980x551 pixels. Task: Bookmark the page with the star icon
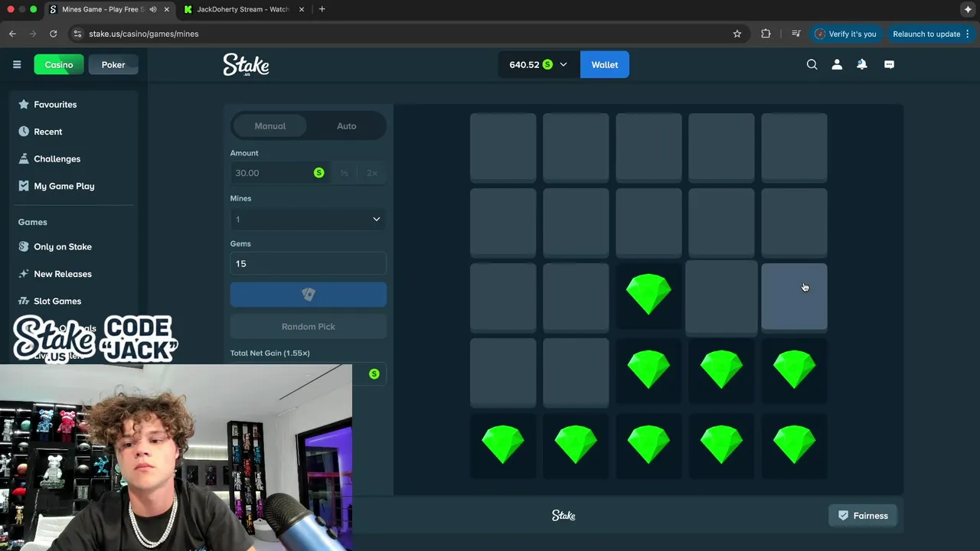coord(737,34)
